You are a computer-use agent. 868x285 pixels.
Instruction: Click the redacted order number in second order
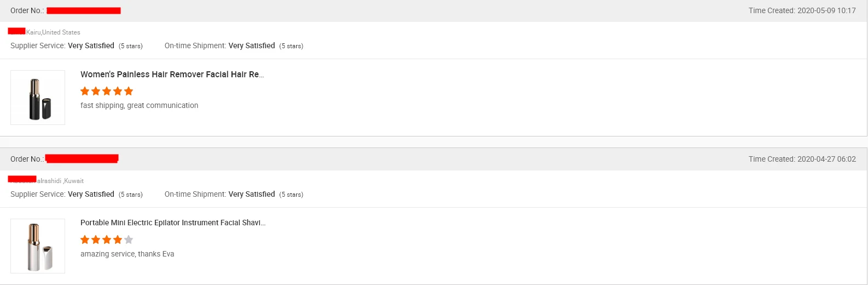[82, 159]
